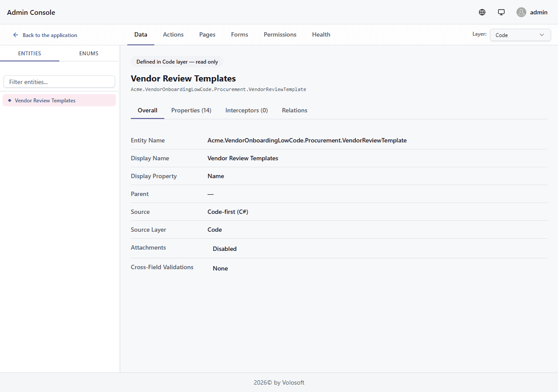Image resolution: width=558 pixels, height=392 pixels.
Task: Open the Health tab
Action: 321,34
